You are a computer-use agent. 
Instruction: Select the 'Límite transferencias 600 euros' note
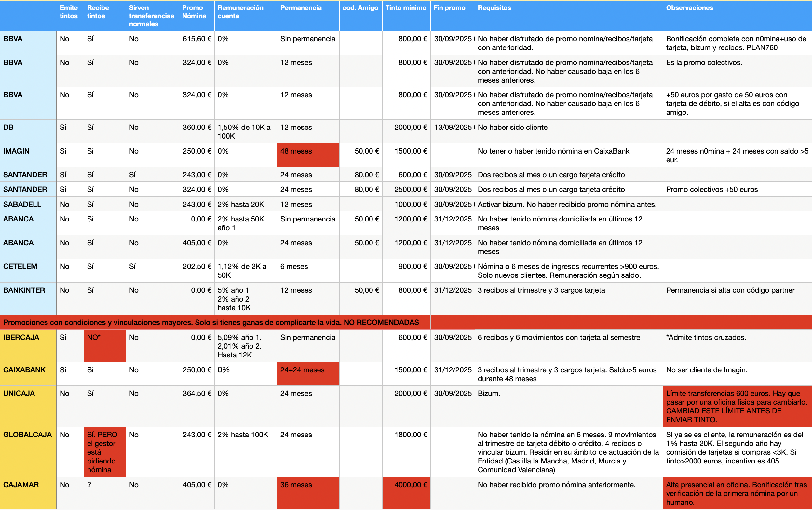click(738, 406)
